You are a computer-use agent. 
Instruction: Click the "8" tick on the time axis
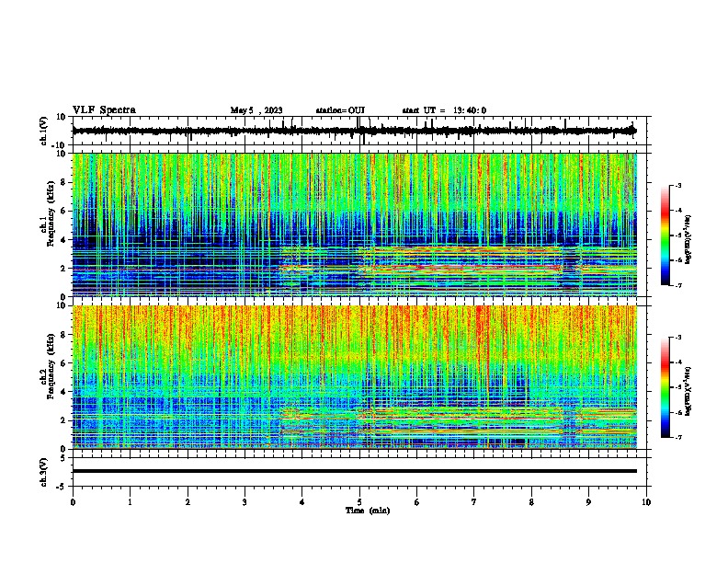[x=531, y=502]
